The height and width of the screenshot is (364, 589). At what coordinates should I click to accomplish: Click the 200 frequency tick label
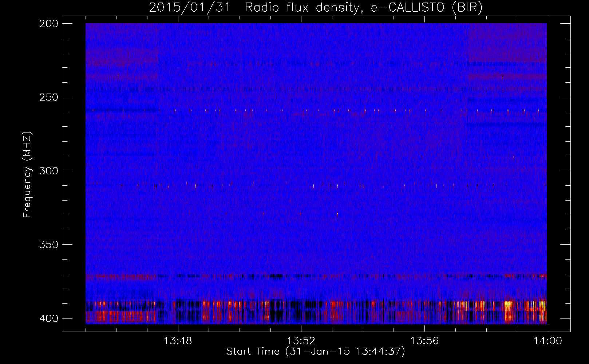tap(48, 24)
